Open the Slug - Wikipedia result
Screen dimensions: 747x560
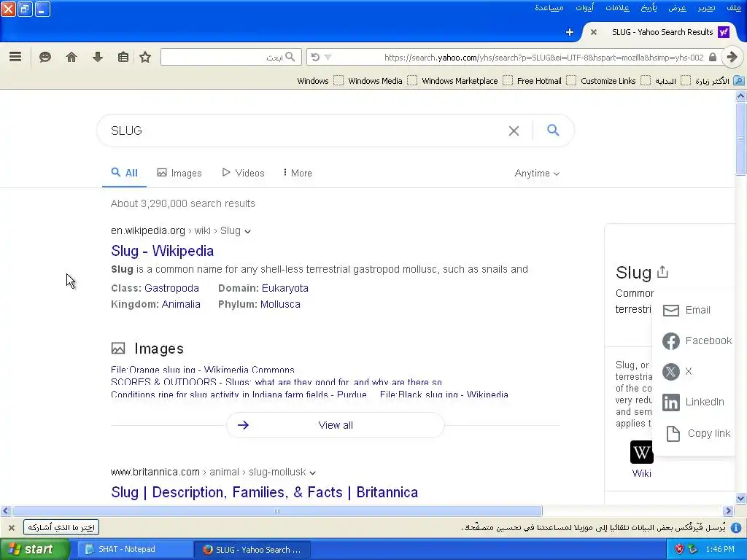(x=163, y=251)
